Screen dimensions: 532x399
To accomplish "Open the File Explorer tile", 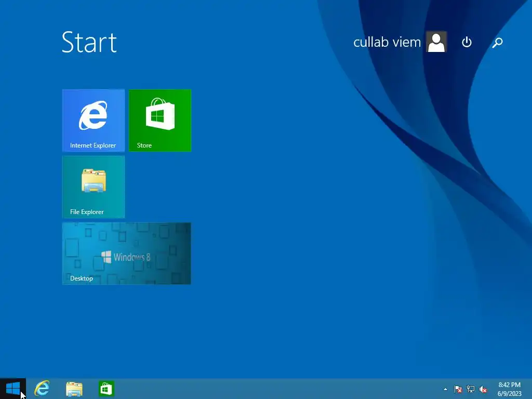I will tap(94, 187).
